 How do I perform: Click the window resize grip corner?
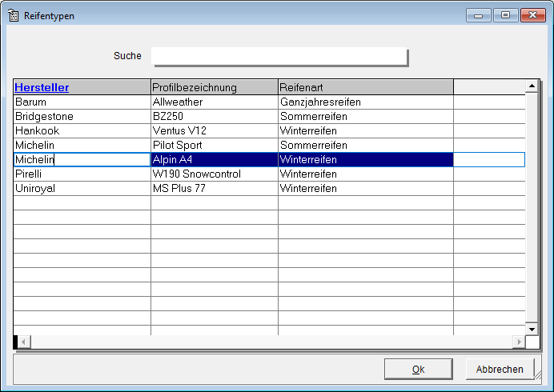point(538,376)
